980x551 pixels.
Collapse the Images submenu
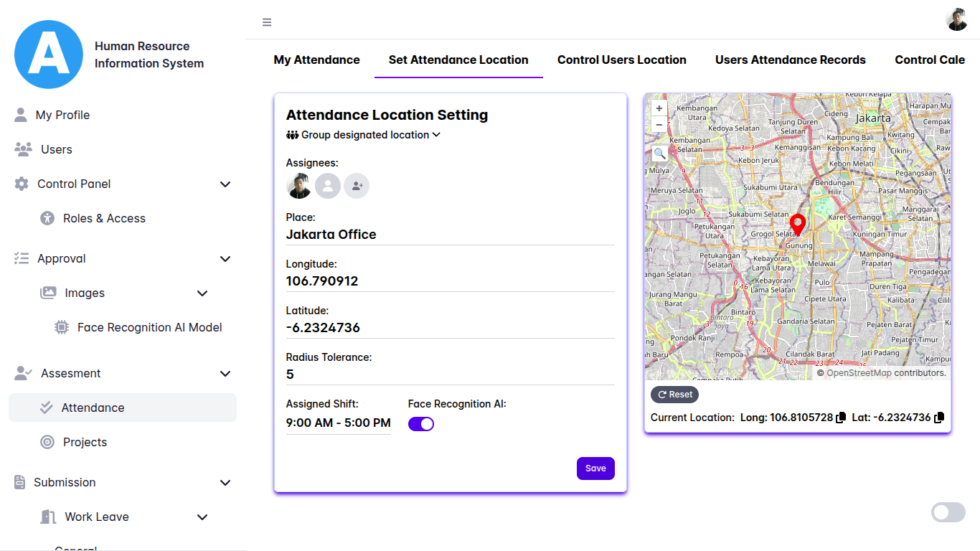coord(202,293)
